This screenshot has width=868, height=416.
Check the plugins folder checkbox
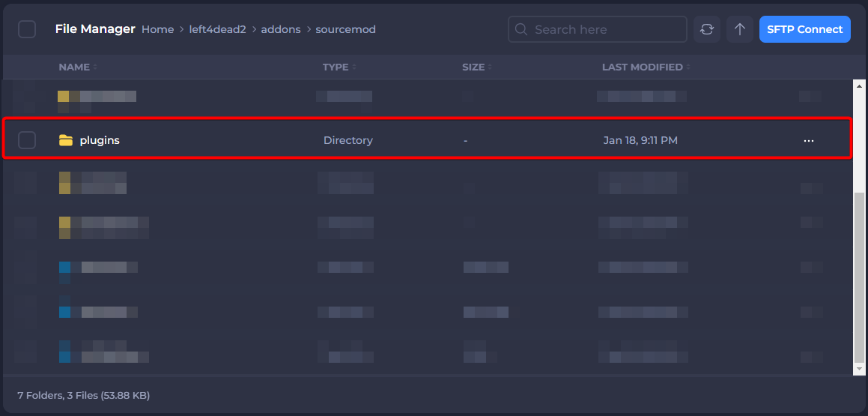click(x=27, y=140)
